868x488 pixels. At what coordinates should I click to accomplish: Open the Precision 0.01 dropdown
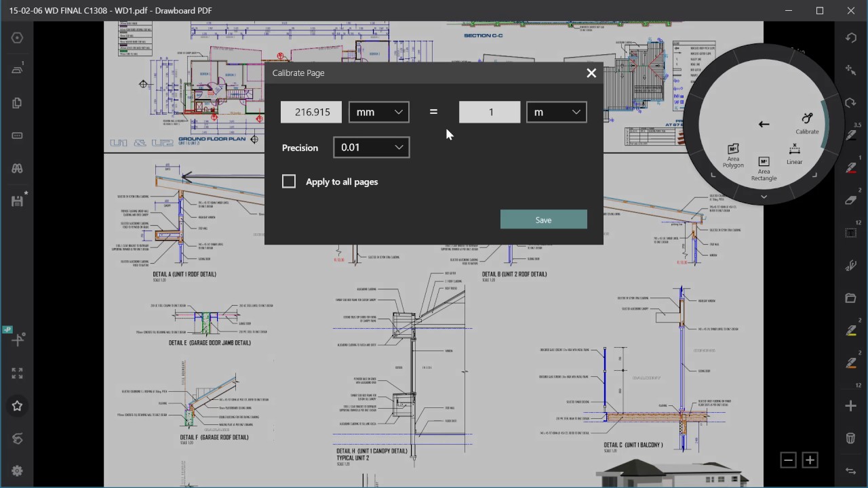pos(372,147)
